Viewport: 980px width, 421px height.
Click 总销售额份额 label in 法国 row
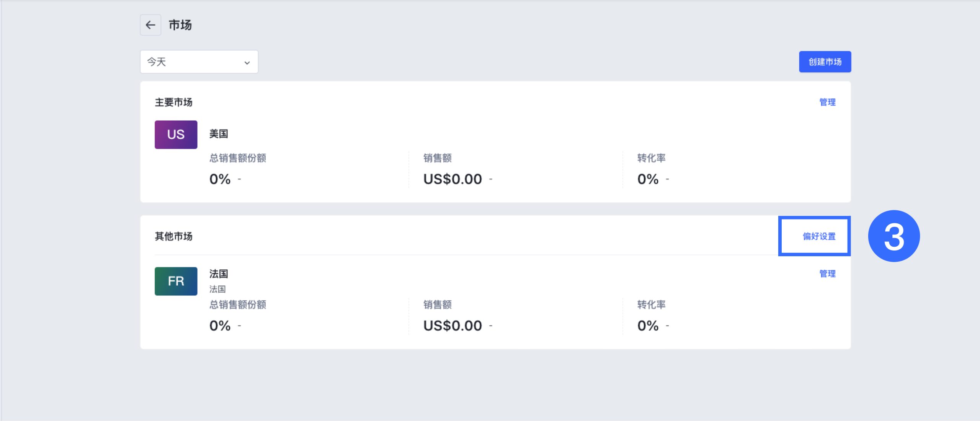pos(237,305)
